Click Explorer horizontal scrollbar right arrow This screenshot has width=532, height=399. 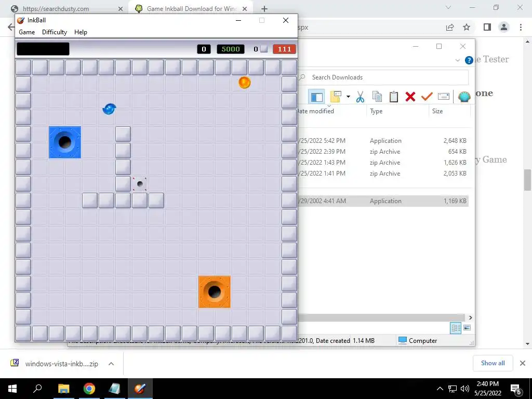[470, 317]
